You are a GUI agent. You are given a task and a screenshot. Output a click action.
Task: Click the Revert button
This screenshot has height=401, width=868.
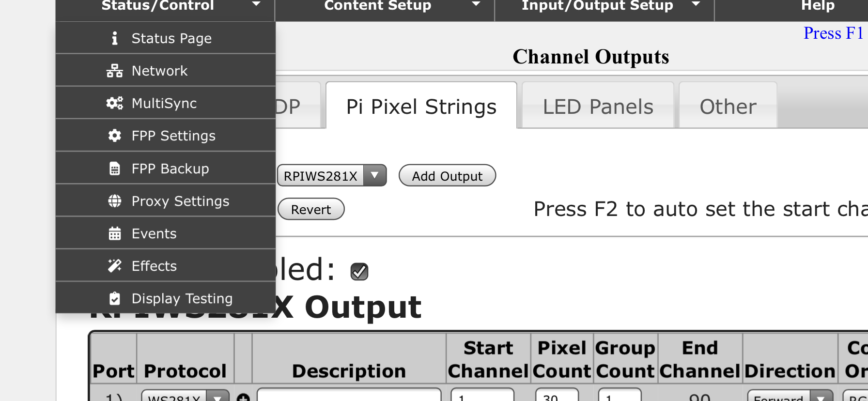pos(311,209)
